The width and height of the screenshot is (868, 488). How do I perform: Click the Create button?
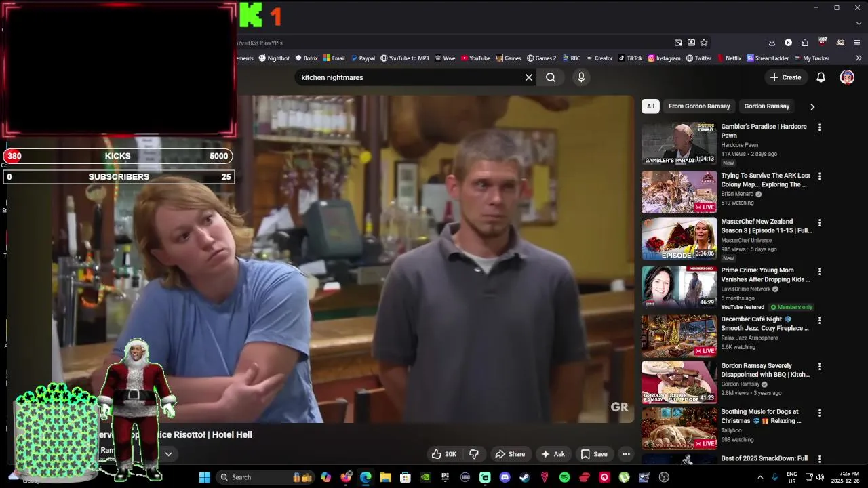click(785, 77)
